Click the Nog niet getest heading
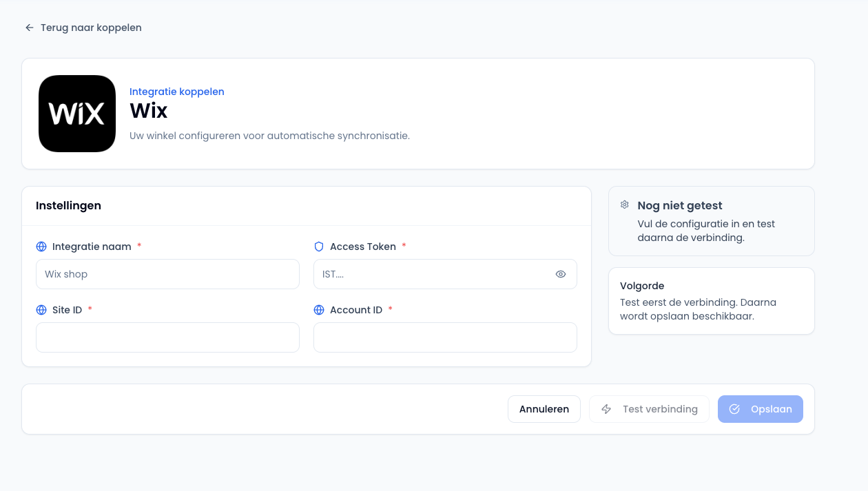868x491 pixels. tap(680, 205)
